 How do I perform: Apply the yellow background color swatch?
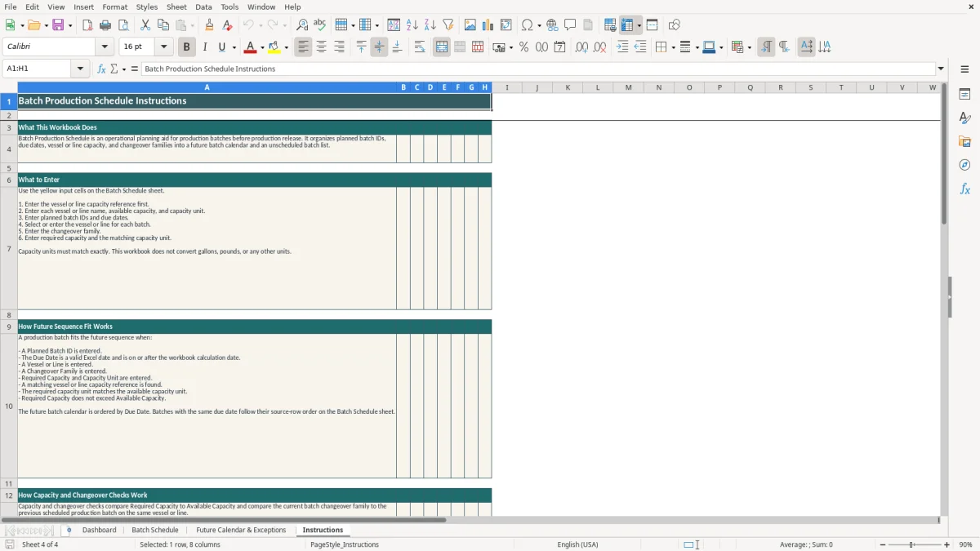point(274,47)
